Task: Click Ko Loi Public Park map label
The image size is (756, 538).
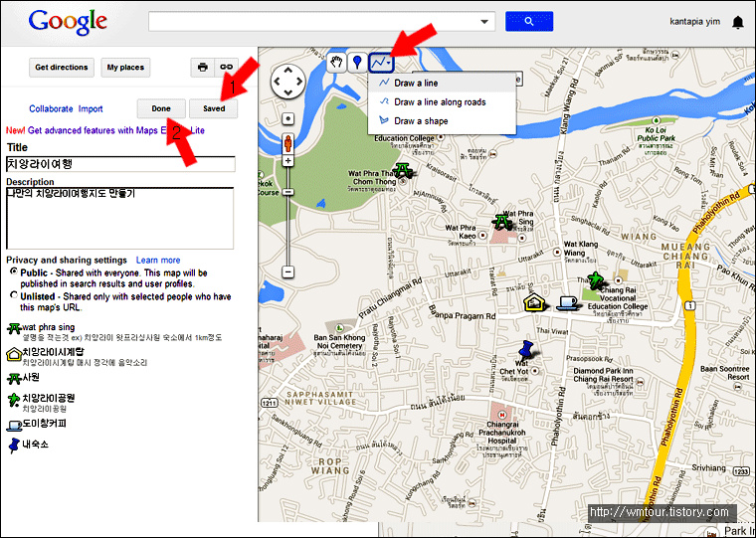Action: click(656, 134)
